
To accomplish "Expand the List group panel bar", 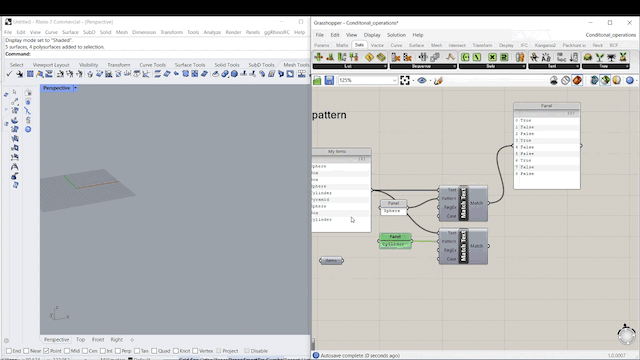I will point(350,66).
